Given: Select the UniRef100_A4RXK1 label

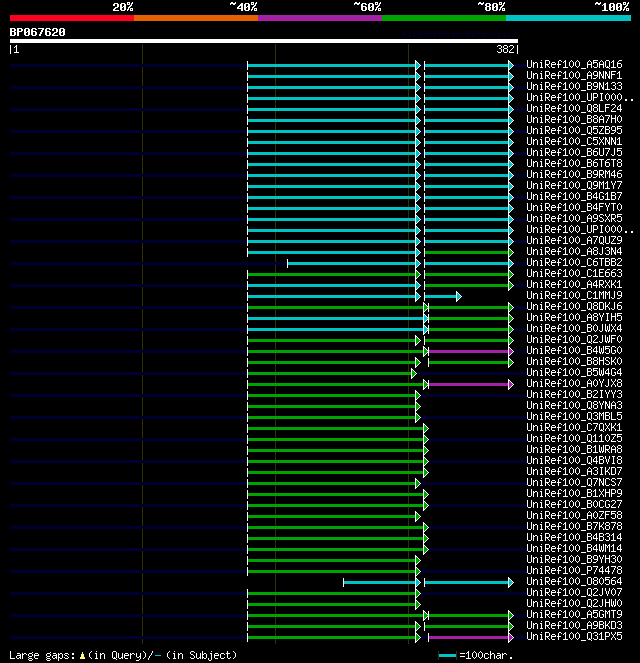Looking at the screenshot, I should pyautogui.click(x=574, y=284).
